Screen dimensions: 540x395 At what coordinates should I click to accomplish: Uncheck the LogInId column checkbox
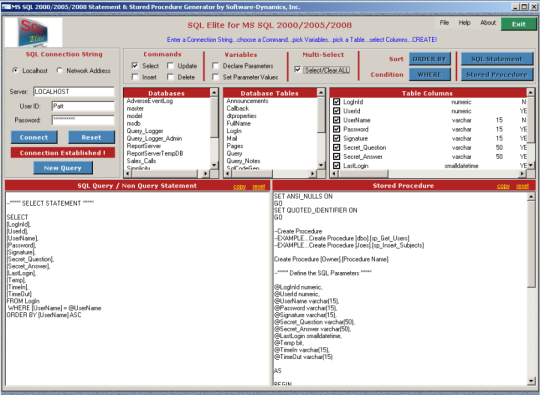[x=336, y=102]
